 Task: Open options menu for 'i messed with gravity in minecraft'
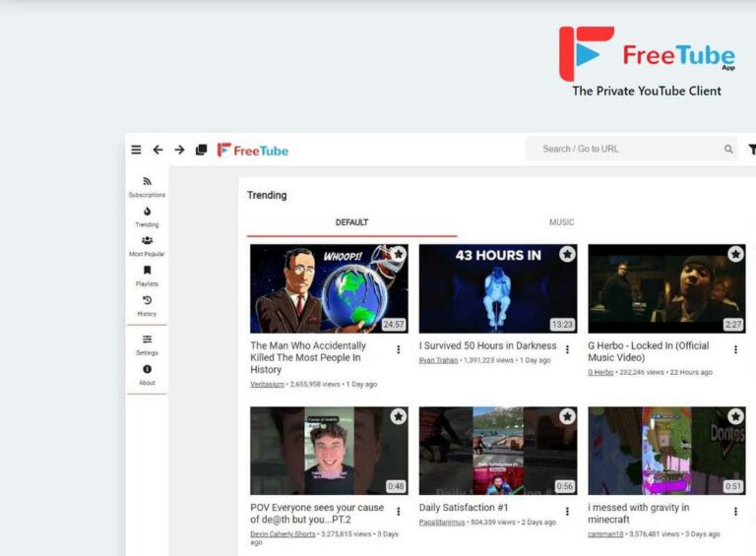point(735,511)
